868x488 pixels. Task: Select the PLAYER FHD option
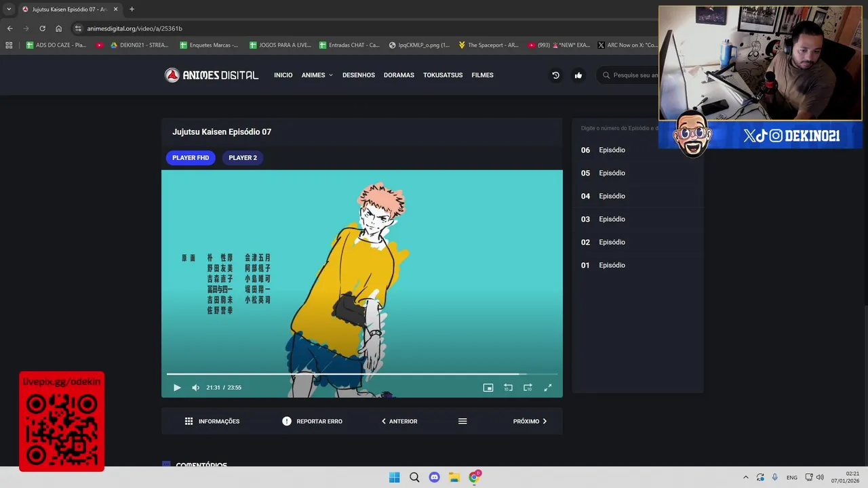(191, 158)
